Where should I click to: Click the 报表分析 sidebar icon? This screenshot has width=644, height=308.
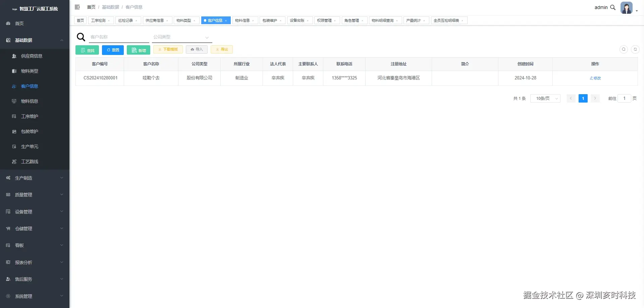[8, 262]
